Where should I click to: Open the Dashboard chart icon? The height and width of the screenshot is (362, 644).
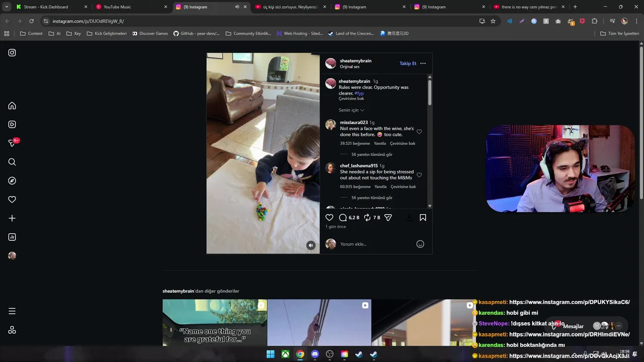pyautogui.click(x=12, y=237)
